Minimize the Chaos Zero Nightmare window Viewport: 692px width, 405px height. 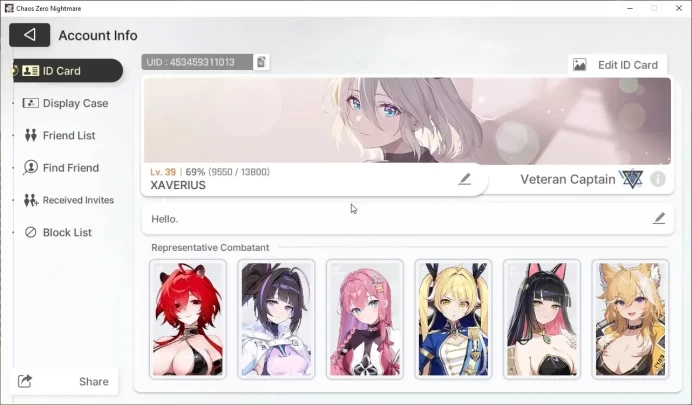pyautogui.click(x=630, y=8)
